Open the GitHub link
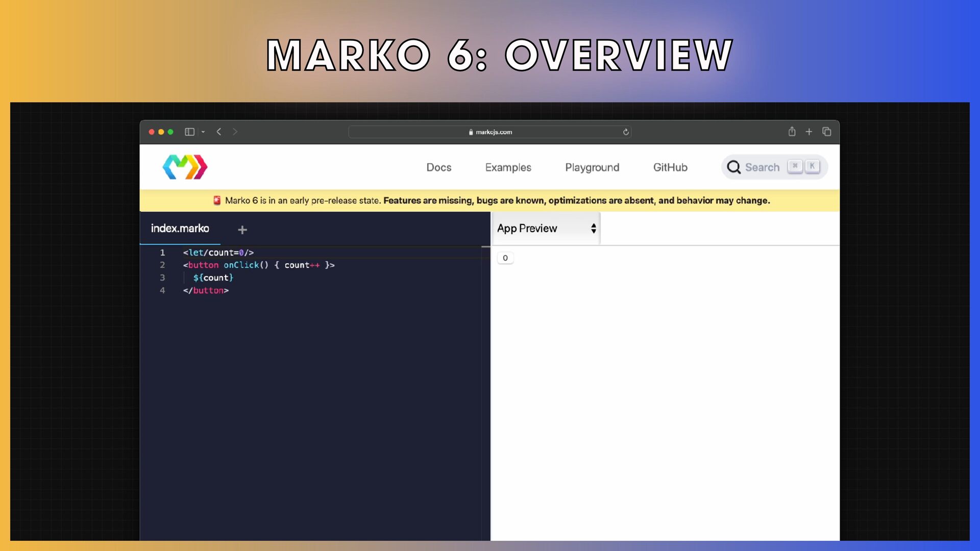 click(x=670, y=167)
